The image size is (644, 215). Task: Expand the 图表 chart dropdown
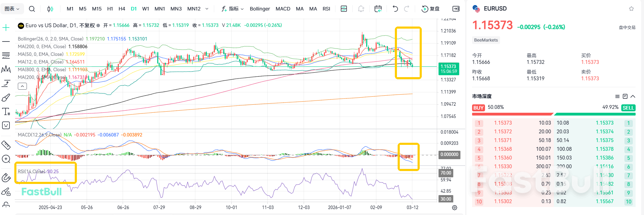click(12, 9)
